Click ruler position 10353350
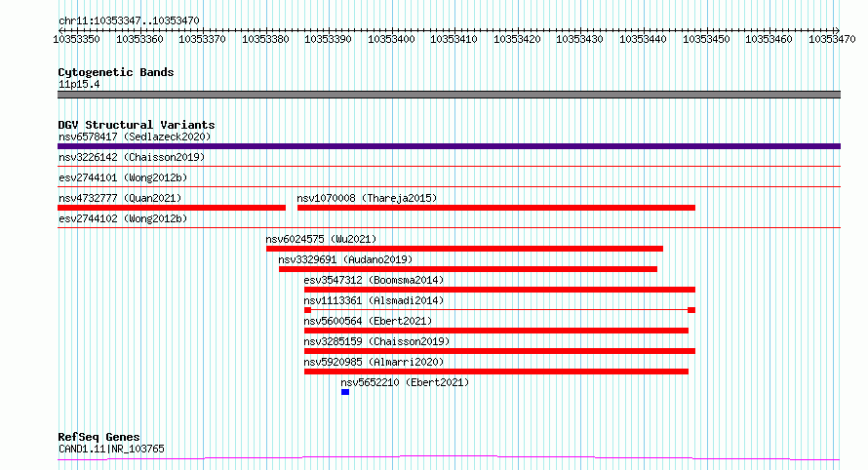Viewport: 868px width, 470px height. pos(76,39)
